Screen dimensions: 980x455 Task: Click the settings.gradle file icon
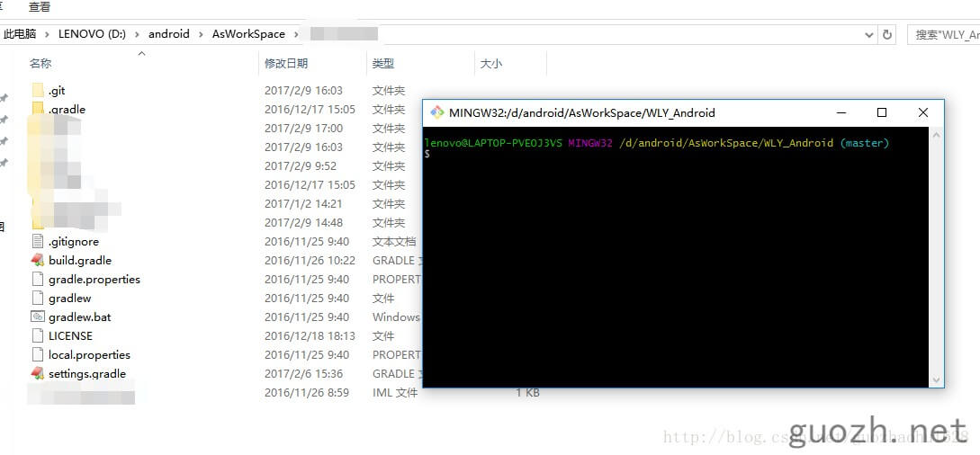pyautogui.click(x=38, y=374)
